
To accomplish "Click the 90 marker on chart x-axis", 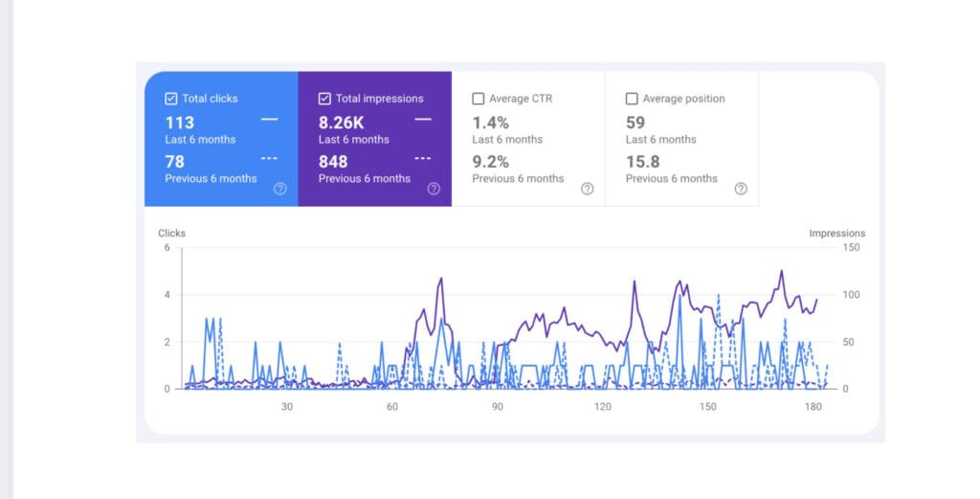I will coord(498,407).
